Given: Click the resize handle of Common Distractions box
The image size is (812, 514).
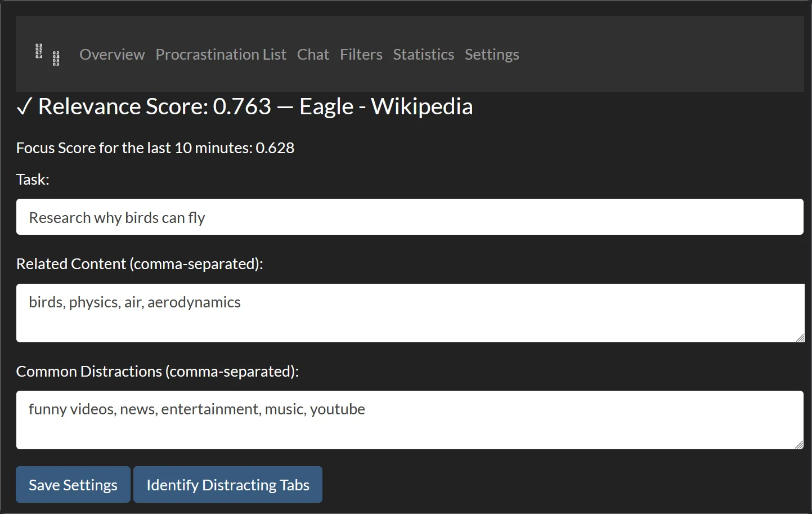Looking at the screenshot, I should point(798,445).
